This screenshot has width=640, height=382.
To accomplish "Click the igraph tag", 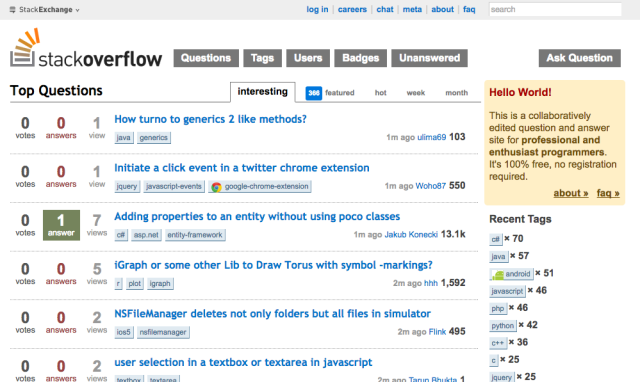I will point(160,283).
